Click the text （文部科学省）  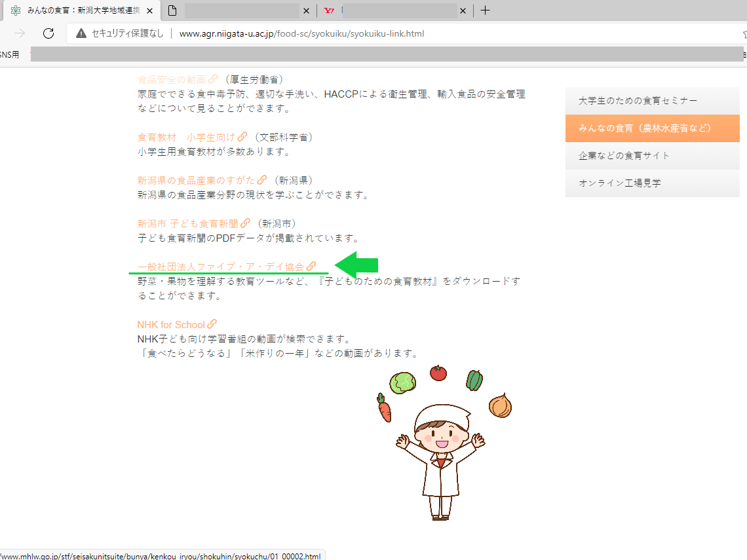pyautogui.click(x=284, y=137)
